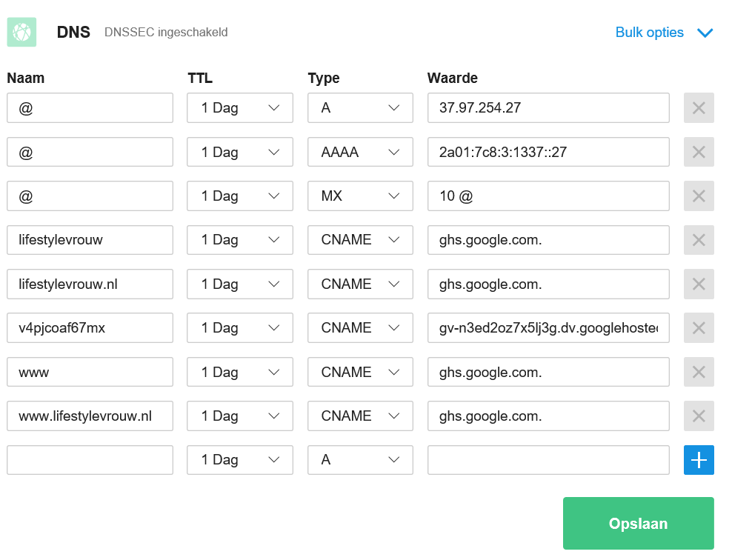The image size is (732, 560).
Task: Edit value of www.lifestylevrouw.nl row
Action: tap(548, 416)
